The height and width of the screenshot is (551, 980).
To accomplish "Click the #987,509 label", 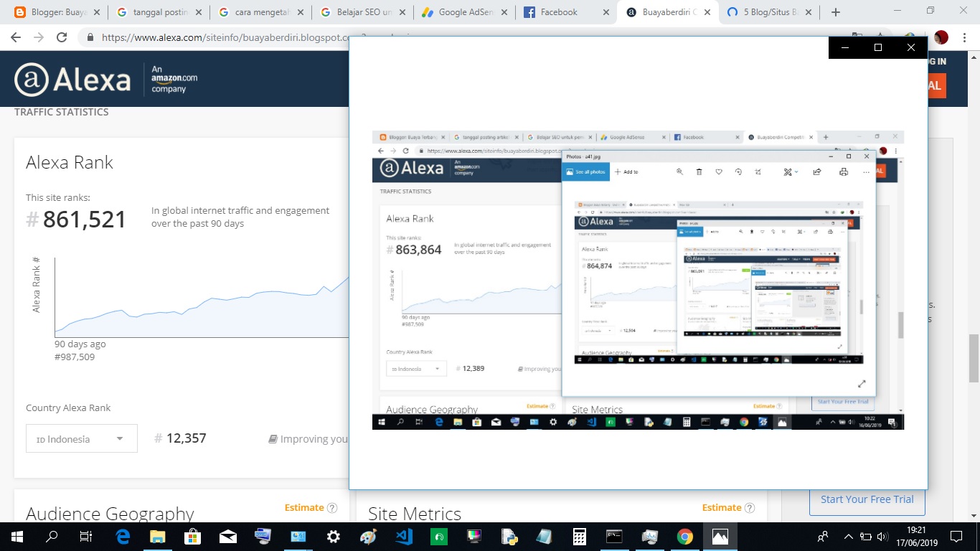I will click(75, 357).
